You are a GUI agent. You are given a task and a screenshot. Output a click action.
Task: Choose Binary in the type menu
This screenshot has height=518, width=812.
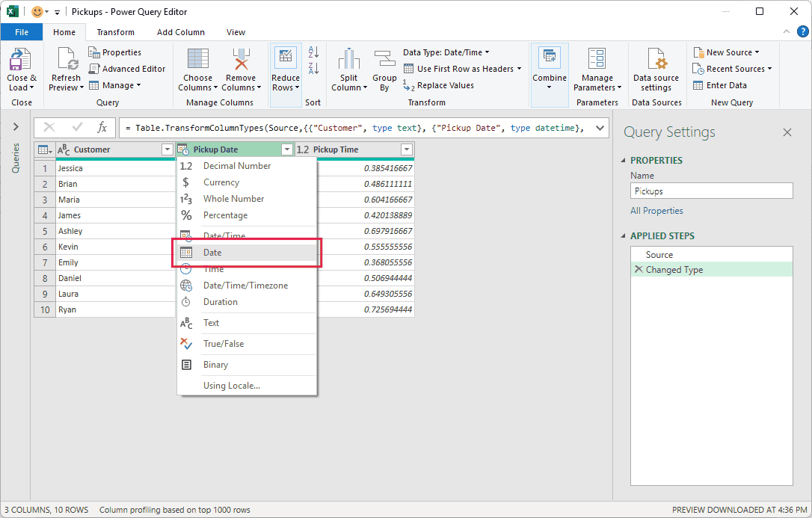[x=247, y=365]
